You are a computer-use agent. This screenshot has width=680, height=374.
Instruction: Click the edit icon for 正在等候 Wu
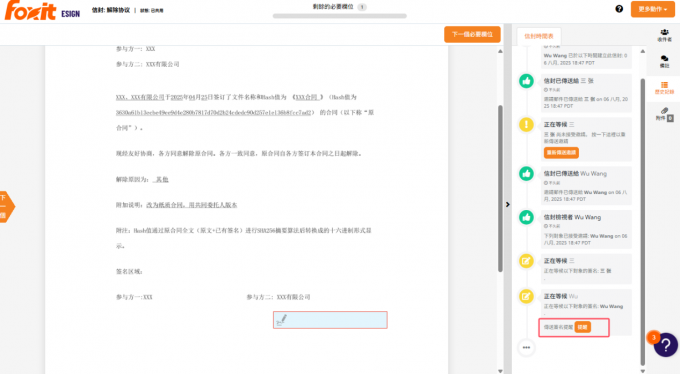point(526,296)
